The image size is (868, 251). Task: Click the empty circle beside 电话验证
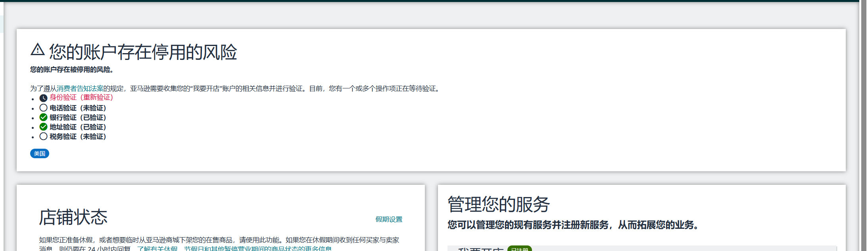[43, 108]
